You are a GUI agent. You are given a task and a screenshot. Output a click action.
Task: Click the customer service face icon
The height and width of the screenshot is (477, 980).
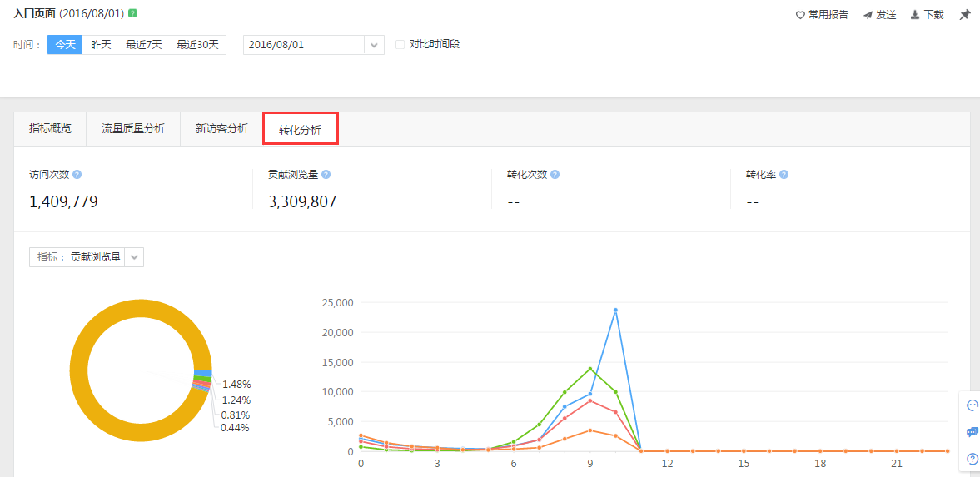[972, 405]
